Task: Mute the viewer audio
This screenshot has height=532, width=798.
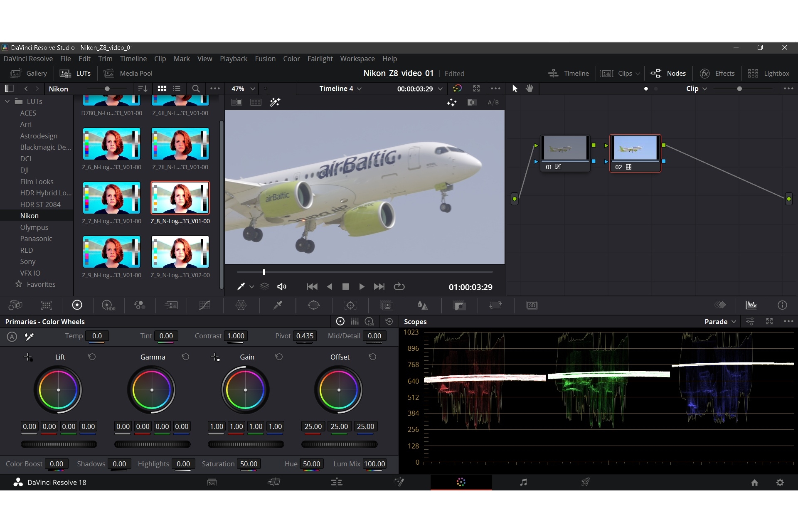Action: [x=282, y=287]
